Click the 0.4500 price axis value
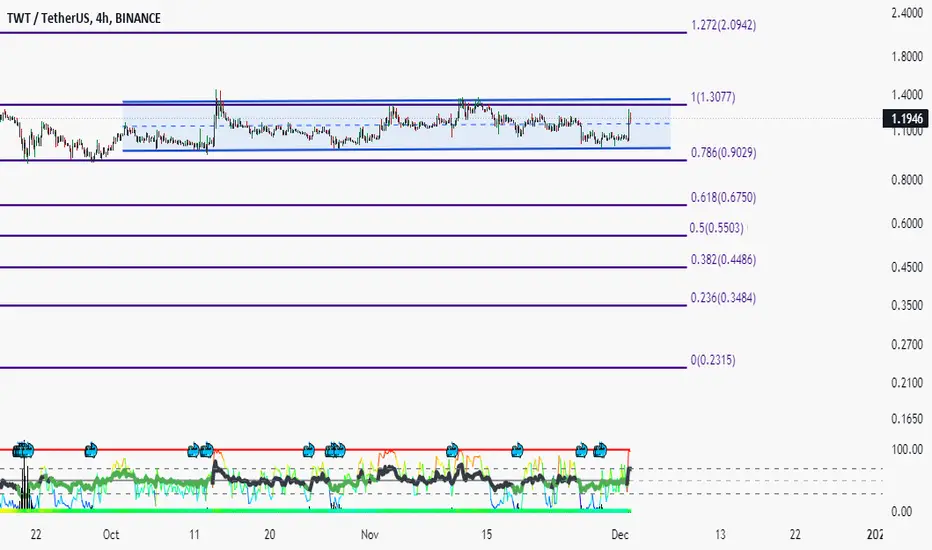 tap(907, 268)
